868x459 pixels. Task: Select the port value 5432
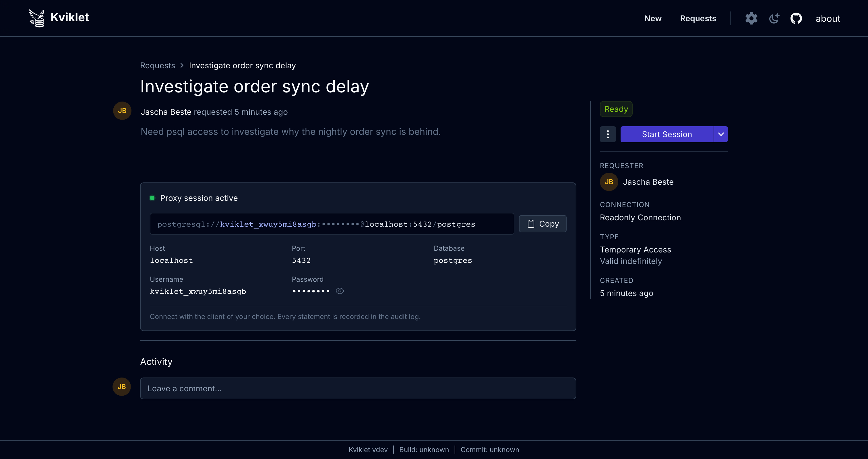pyautogui.click(x=301, y=260)
